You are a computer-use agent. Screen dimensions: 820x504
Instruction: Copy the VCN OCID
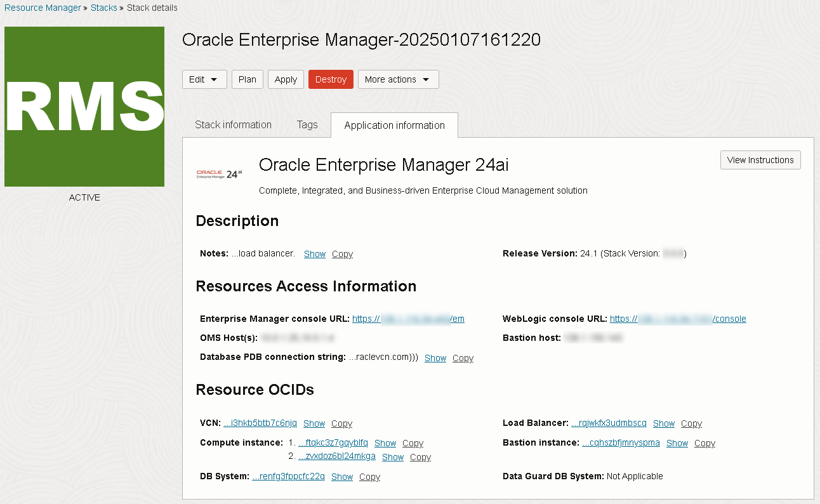point(341,423)
